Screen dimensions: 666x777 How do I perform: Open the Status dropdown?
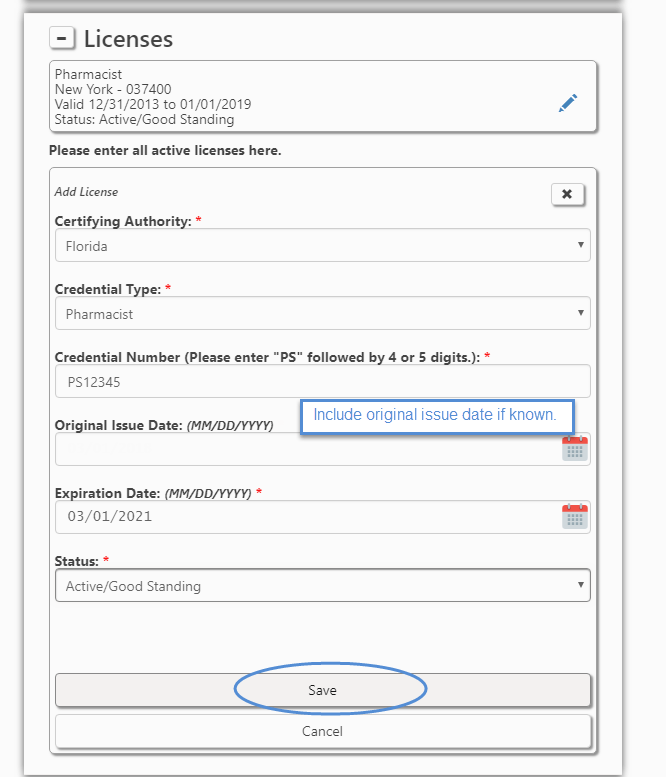pos(323,585)
